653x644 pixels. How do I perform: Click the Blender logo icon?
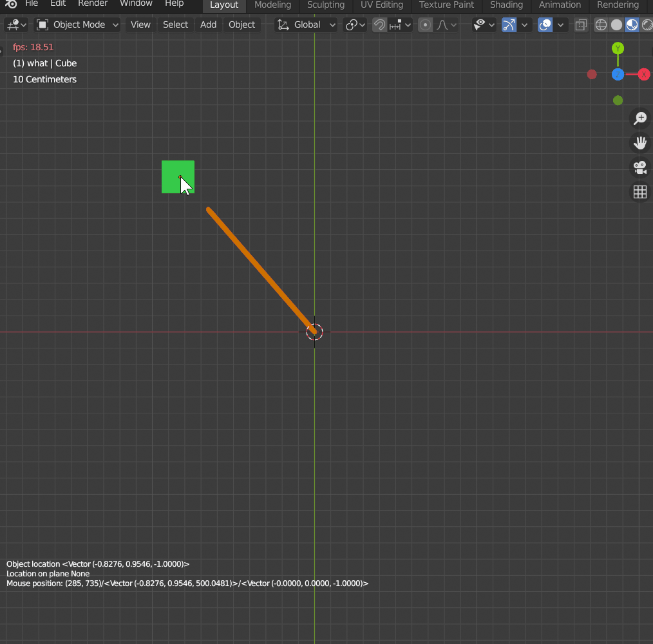(10, 4)
